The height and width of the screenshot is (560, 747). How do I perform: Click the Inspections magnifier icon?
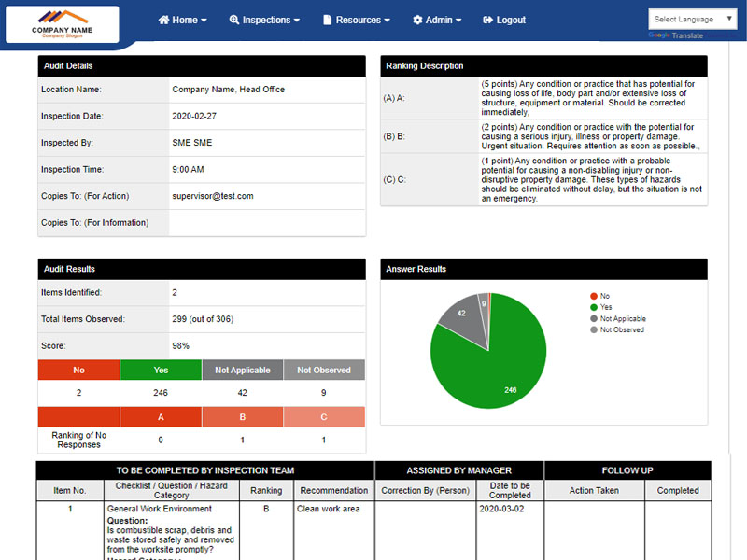pyautogui.click(x=233, y=20)
